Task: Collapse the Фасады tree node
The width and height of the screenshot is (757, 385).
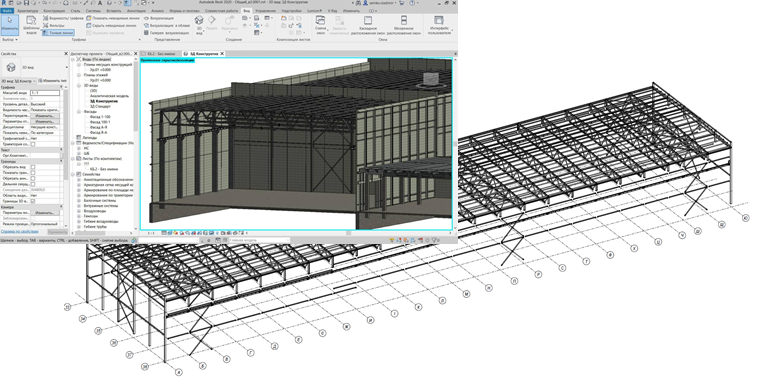Action: (79, 112)
